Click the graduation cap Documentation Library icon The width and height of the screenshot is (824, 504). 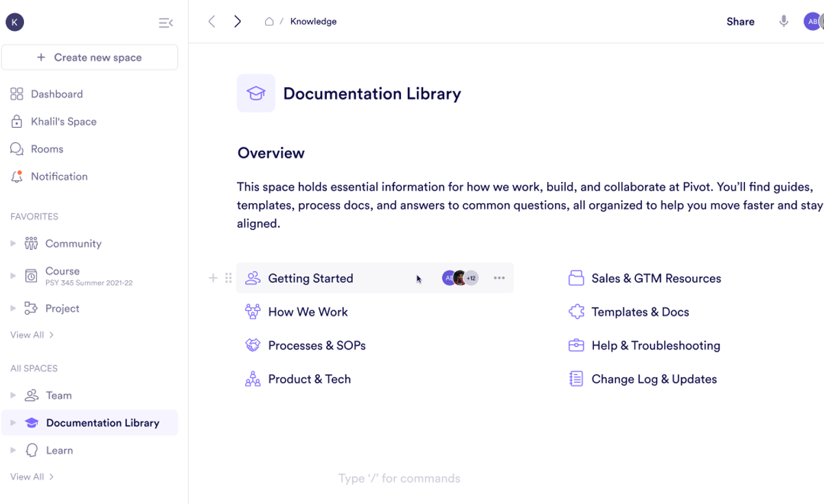click(255, 93)
